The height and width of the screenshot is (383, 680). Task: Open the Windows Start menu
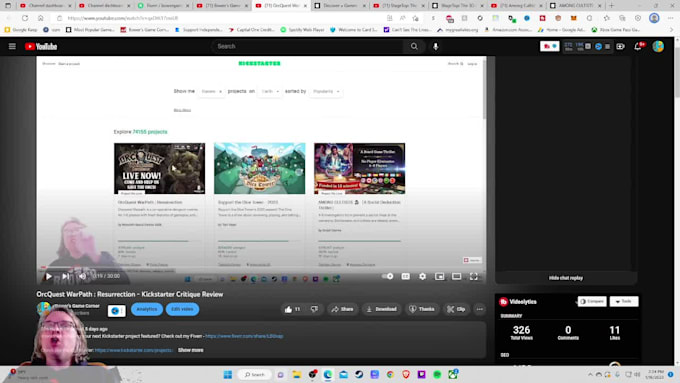[x=228, y=374]
